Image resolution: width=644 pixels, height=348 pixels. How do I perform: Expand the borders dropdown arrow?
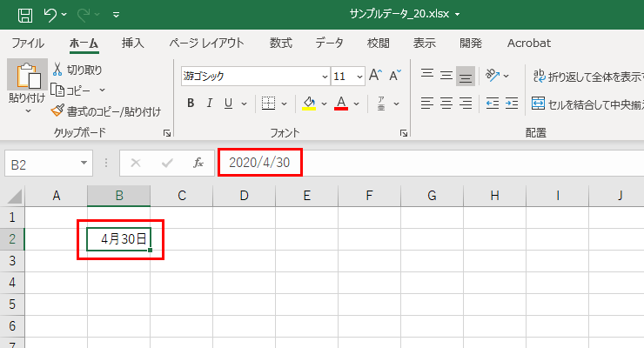click(x=284, y=104)
